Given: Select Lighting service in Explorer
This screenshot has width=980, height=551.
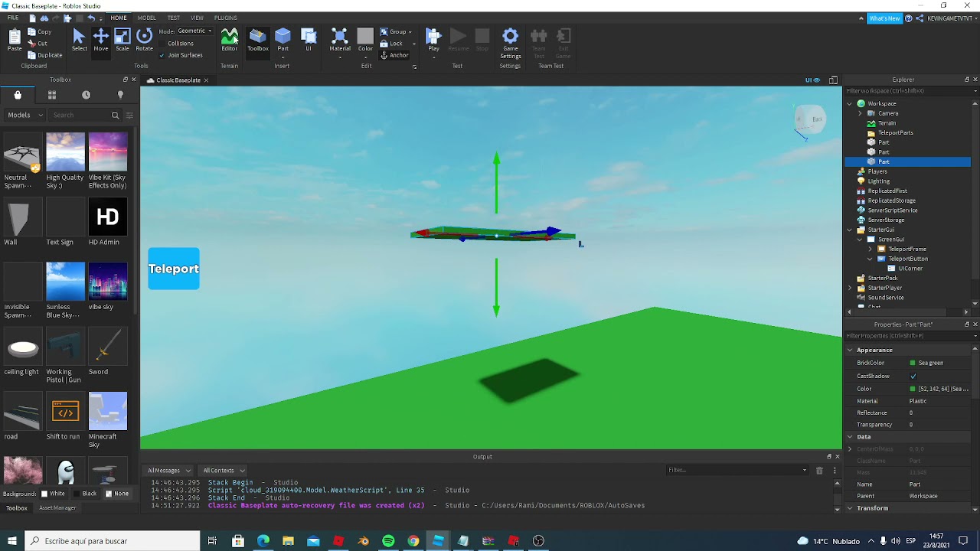Looking at the screenshot, I should (x=878, y=181).
